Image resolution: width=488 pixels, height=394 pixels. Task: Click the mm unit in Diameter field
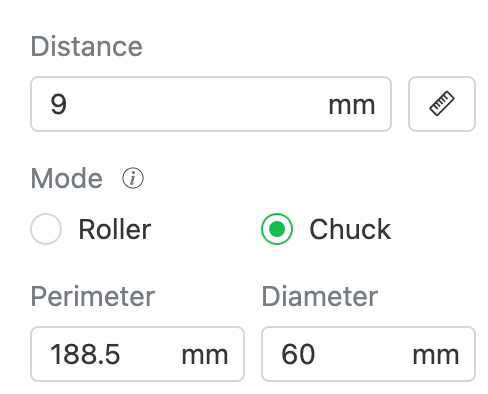[x=436, y=356]
